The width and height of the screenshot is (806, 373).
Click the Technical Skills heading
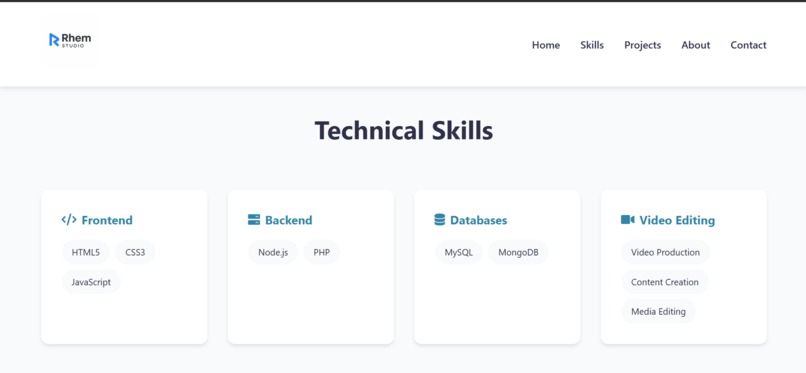click(404, 130)
